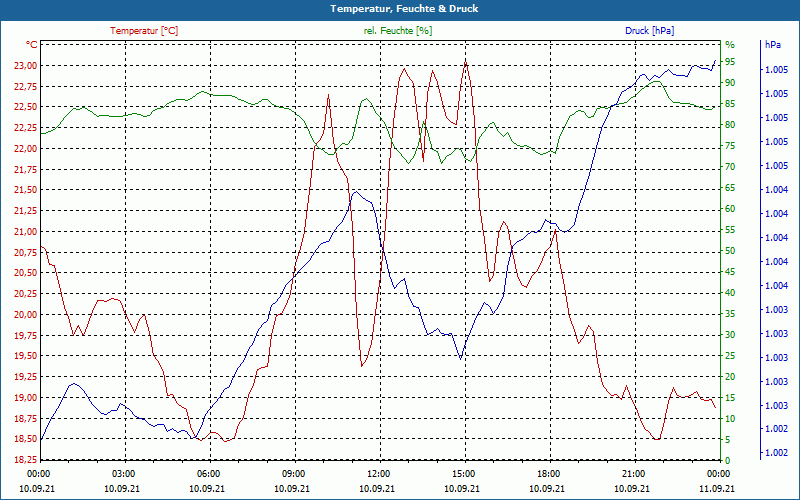The width and height of the screenshot is (800, 500).
Task: Click the green "10" humidity axis value
Action: (x=730, y=419)
